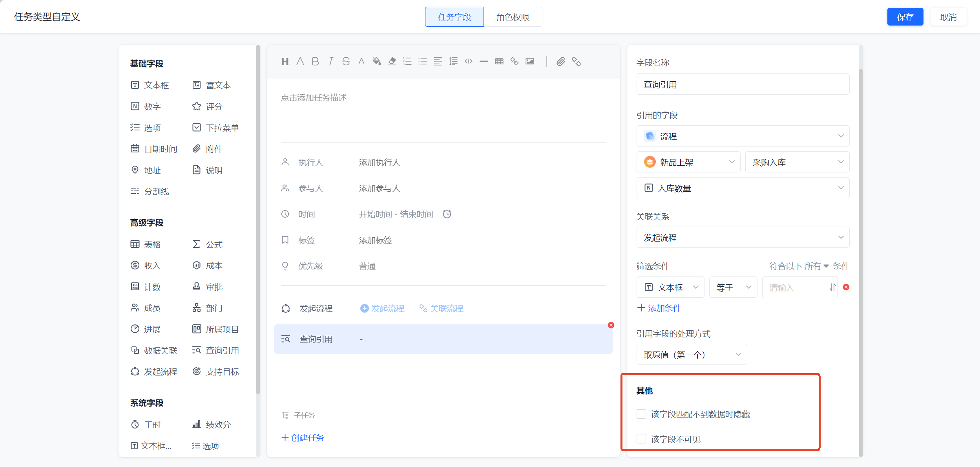Clear formatting with the eraser icon
Screen dimensions: 980x467
click(x=392, y=61)
